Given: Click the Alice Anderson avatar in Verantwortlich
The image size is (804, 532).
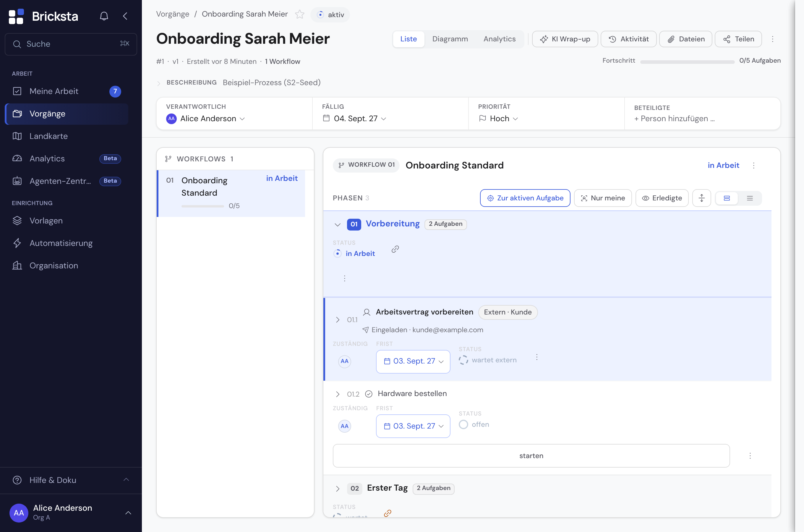Looking at the screenshot, I should [171, 119].
